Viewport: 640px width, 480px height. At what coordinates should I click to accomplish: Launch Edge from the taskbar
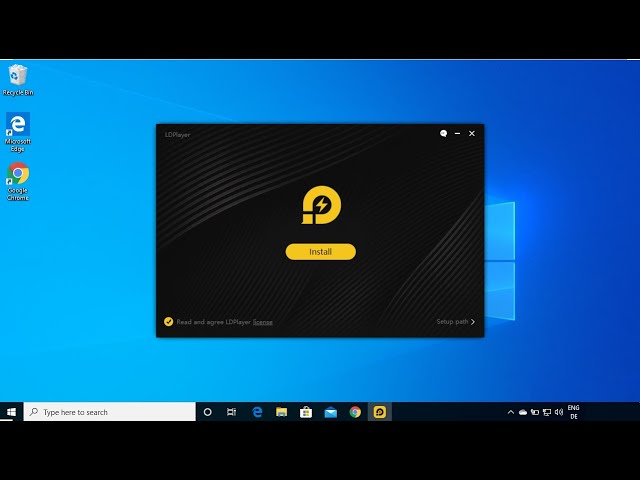point(257,412)
